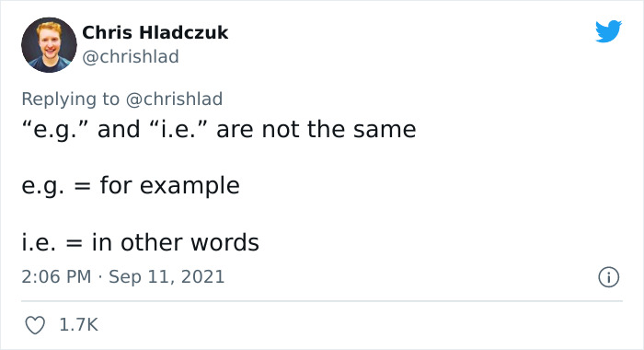
Task: Click the dot separator between time and date
Action: [x=99, y=277]
